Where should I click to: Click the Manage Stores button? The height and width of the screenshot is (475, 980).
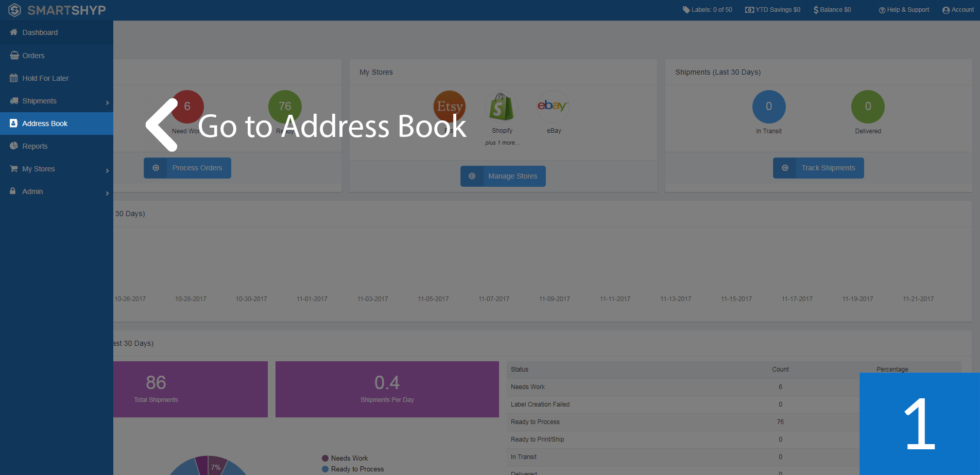(x=503, y=176)
